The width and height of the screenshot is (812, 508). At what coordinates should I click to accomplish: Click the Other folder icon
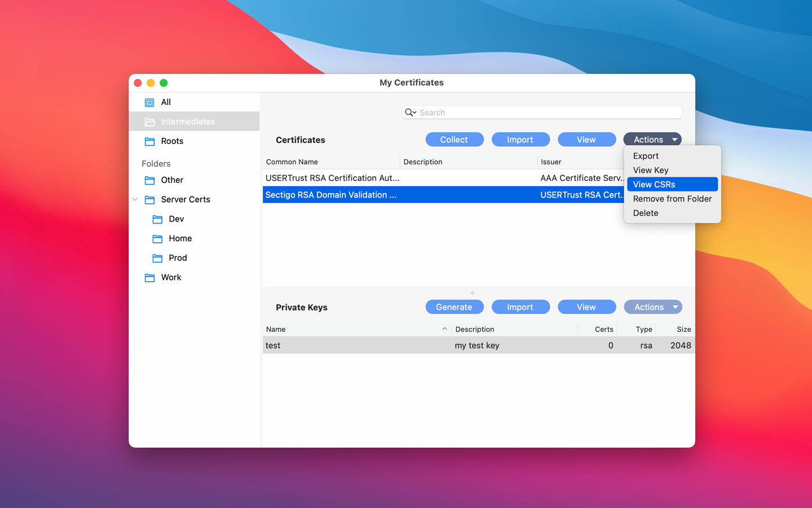[150, 180]
